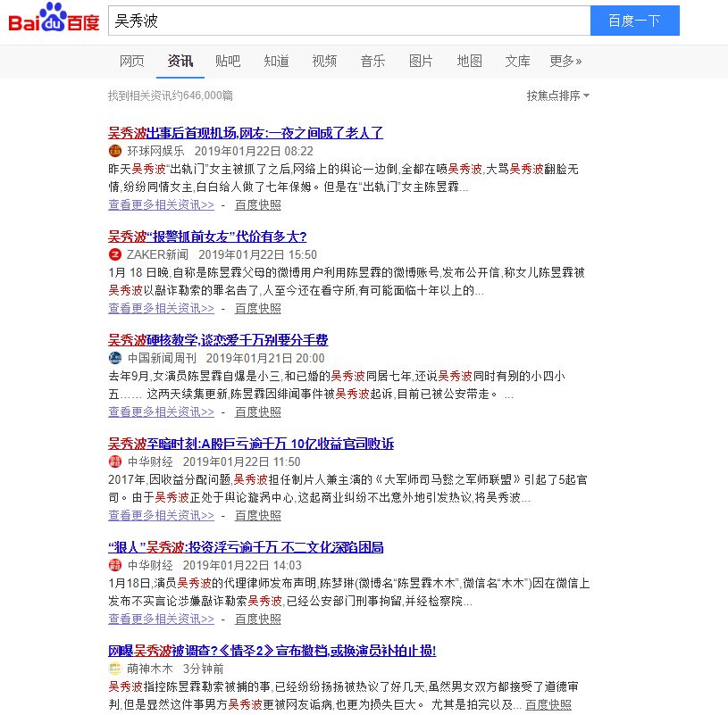Click 百度快照 in 萌神木木 result
The width and height of the screenshot is (728, 715).
548,704
